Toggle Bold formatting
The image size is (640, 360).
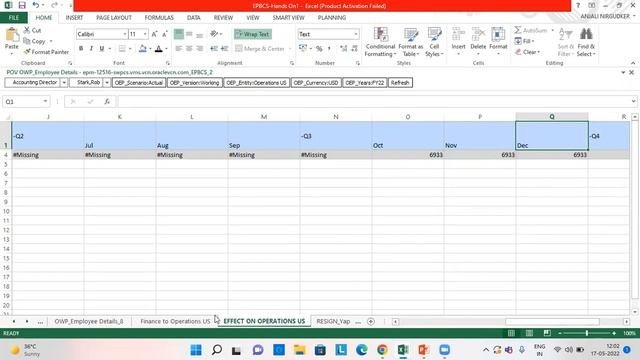coord(81,49)
